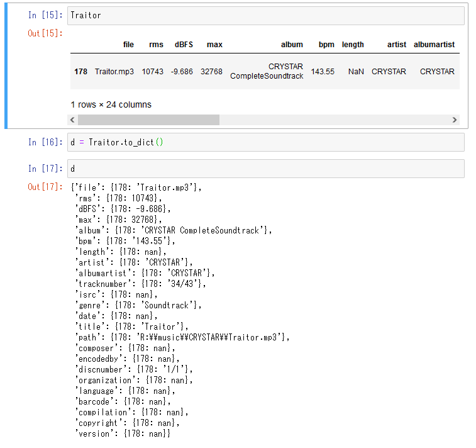Viewport: 476px width, 448px height.
Task: Click the 'length': nan output line
Action: pos(121,252)
